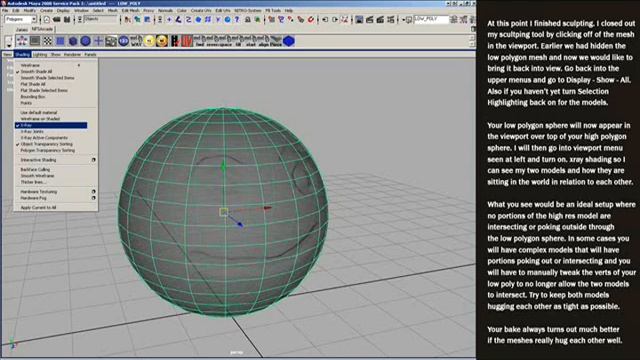Screen dimensions: 640x360
Task: Toggle the surfaces selection mask sphere icon
Action: click(198, 19)
